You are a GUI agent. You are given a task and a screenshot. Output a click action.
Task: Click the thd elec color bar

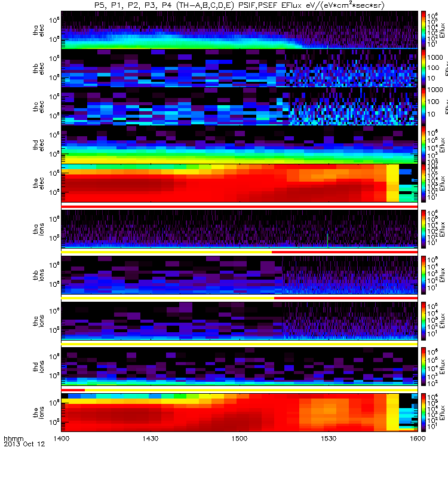tap(424, 145)
